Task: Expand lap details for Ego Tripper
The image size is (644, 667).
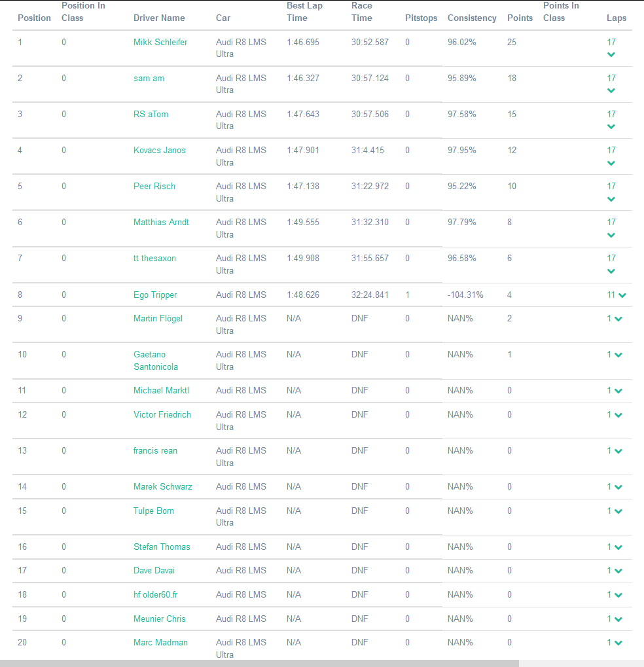Action: point(622,295)
